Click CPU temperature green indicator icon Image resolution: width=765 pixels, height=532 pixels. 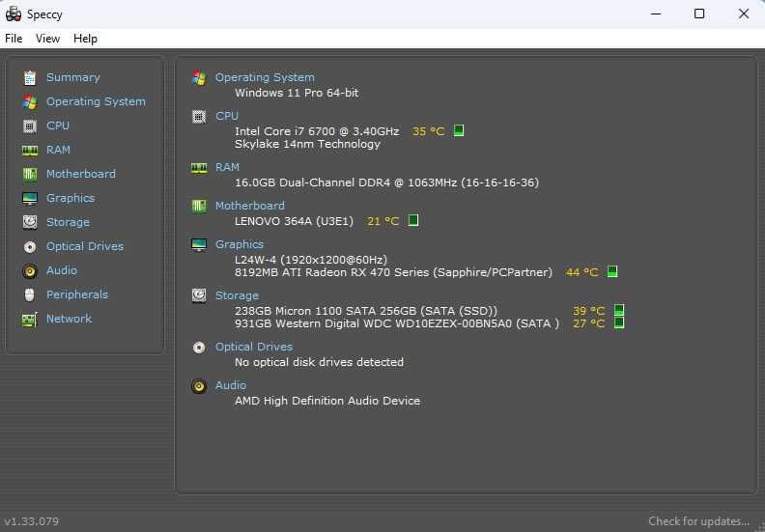pos(459,130)
